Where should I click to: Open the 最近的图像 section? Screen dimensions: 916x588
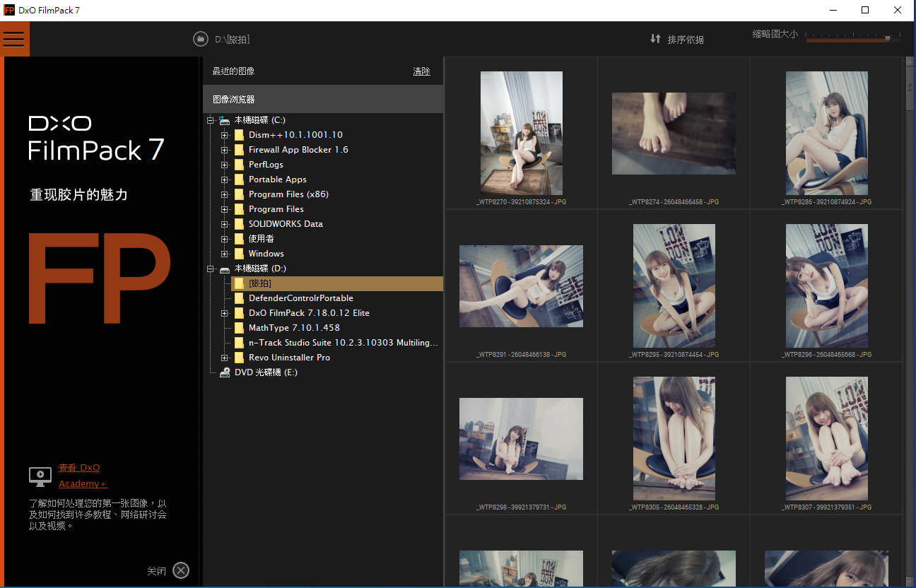[234, 71]
